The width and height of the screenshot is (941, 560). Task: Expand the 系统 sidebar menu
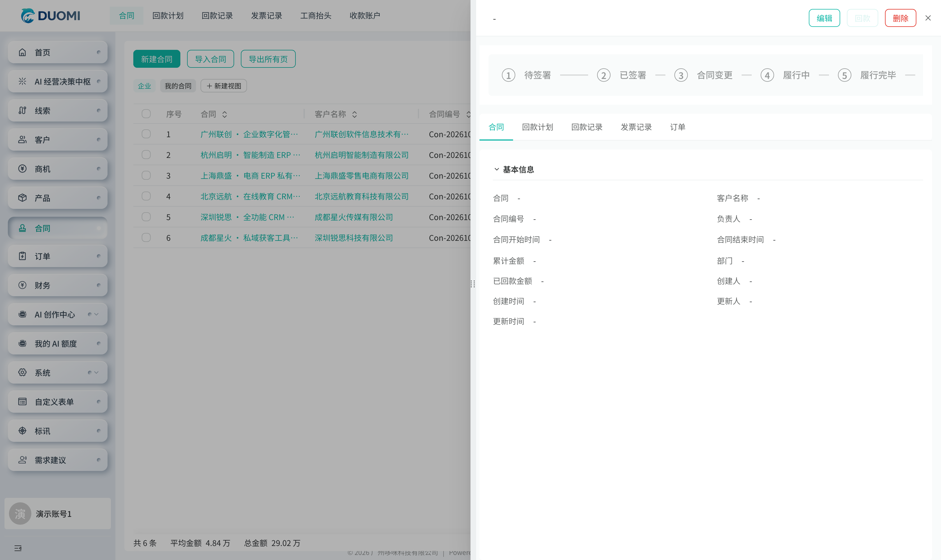click(96, 372)
